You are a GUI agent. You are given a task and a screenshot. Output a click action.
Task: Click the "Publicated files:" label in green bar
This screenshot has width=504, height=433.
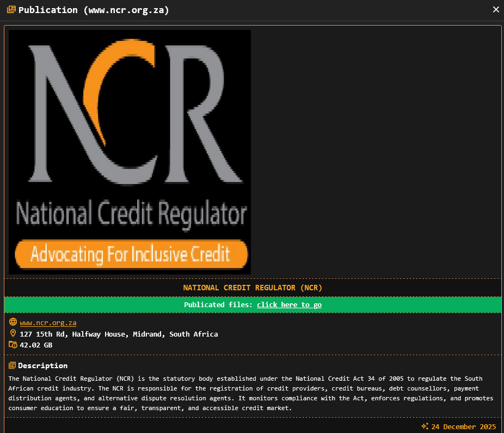click(x=218, y=305)
